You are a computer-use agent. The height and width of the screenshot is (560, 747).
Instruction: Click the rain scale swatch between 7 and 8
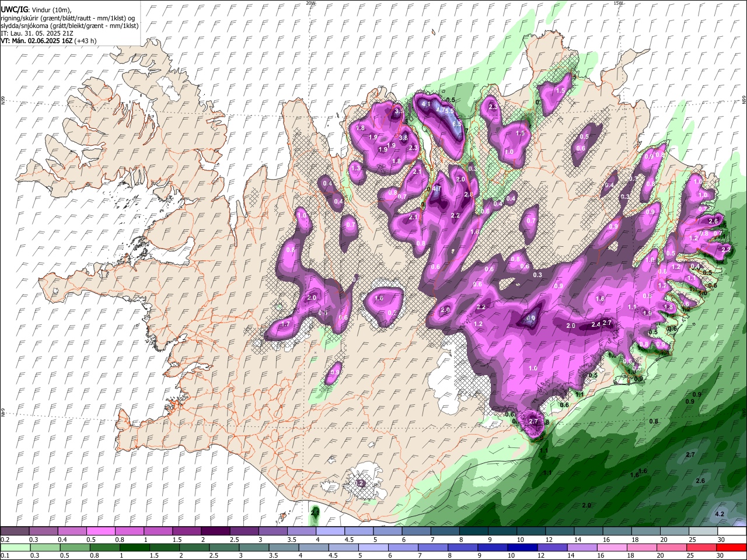(x=432, y=548)
